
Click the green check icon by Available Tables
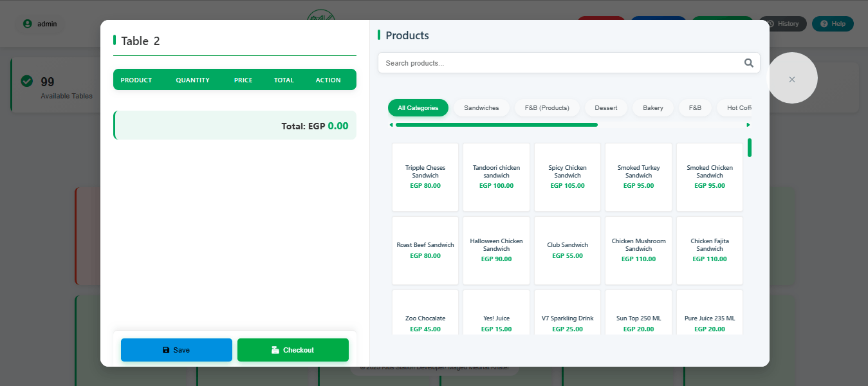coord(27,81)
